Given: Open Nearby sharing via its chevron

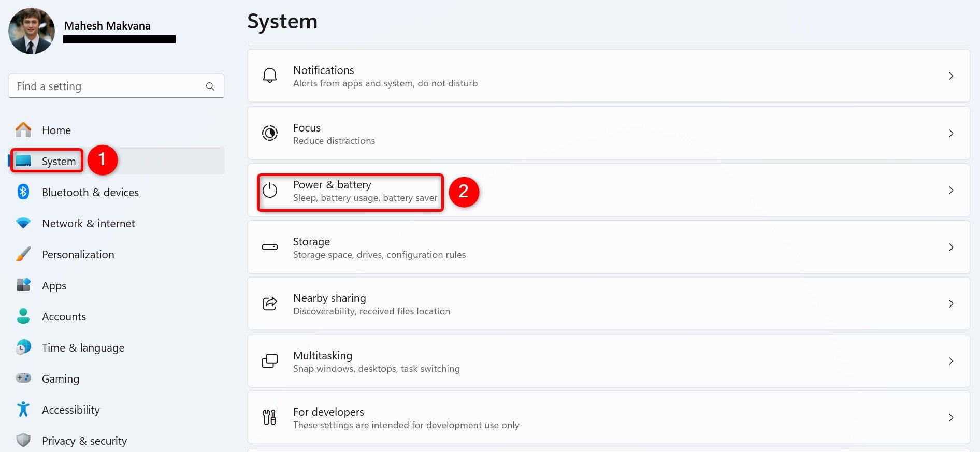Looking at the screenshot, I should 951,304.
